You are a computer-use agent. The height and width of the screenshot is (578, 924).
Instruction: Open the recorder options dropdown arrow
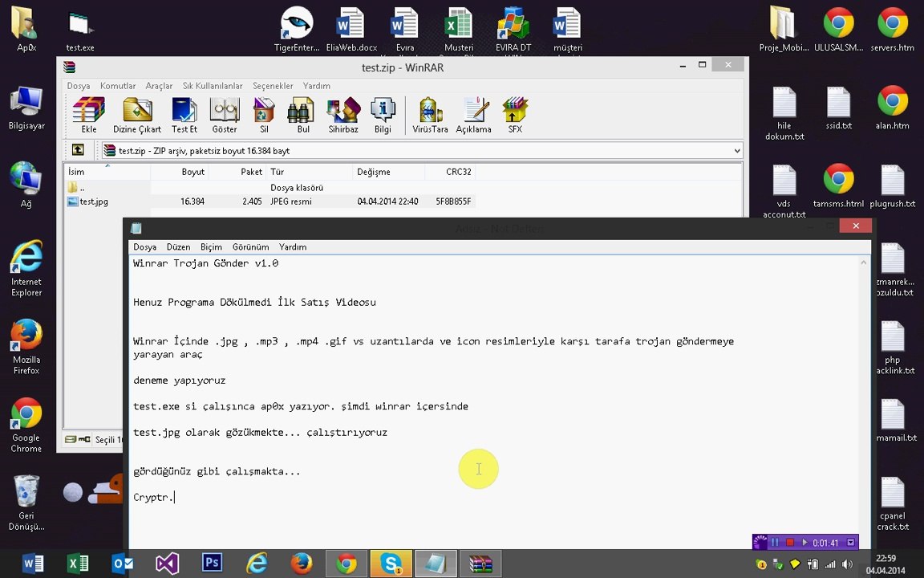pos(850,542)
